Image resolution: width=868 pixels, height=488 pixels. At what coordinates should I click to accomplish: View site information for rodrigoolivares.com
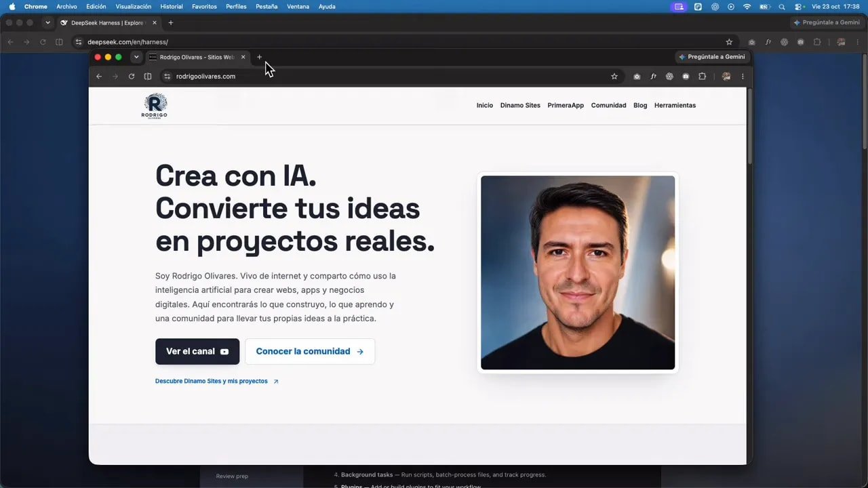tap(167, 77)
